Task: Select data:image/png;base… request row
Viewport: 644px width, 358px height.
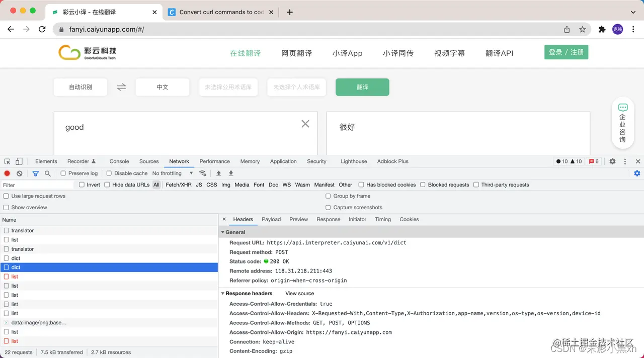Action: click(x=109, y=323)
